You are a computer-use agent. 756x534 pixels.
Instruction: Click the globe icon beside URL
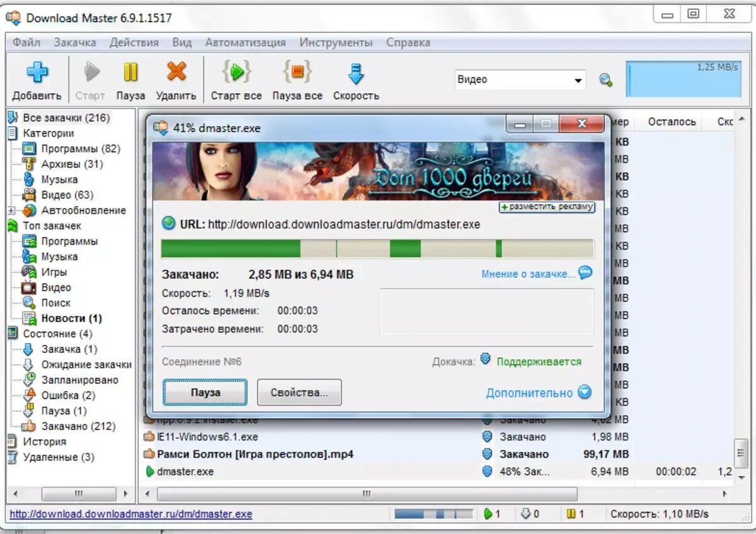pos(168,223)
